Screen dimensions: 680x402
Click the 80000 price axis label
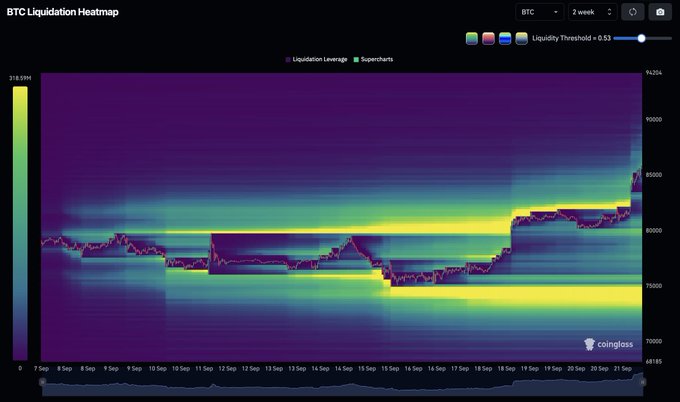654,230
